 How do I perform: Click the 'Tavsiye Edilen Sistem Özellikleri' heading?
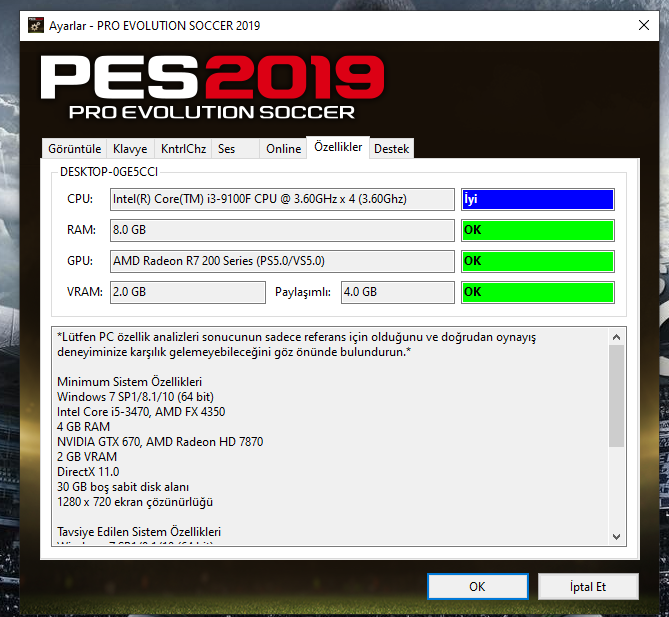[139, 532]
